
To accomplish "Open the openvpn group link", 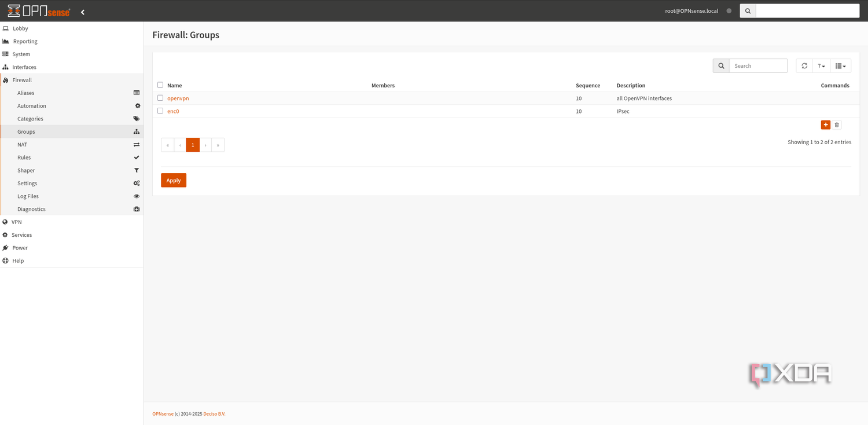I will [x=178, y=98].
